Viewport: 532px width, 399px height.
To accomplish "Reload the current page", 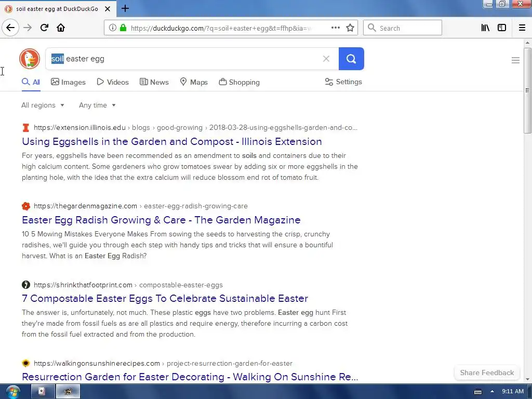I will (x=44, y=28).
